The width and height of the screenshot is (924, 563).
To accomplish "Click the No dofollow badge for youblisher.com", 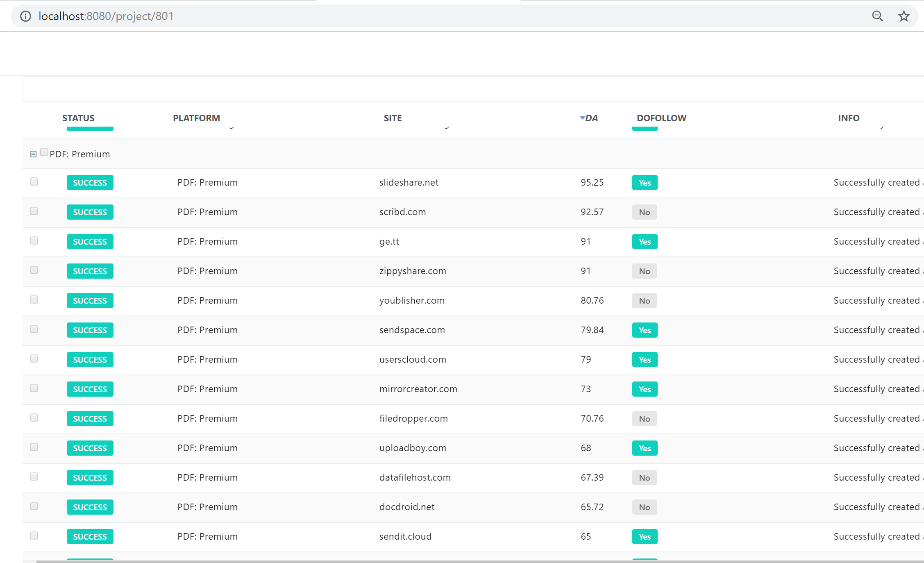I will click(x=645, y=301).
